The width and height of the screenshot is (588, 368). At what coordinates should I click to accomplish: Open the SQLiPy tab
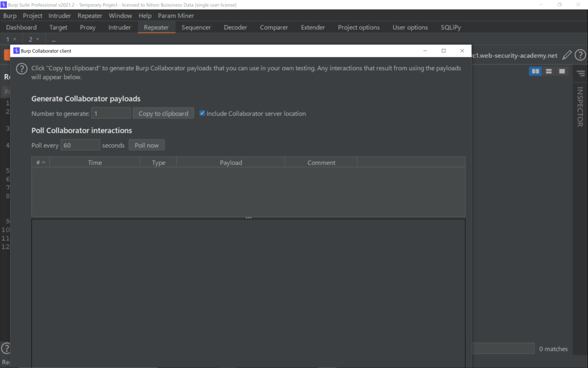[x=451, y=27]
